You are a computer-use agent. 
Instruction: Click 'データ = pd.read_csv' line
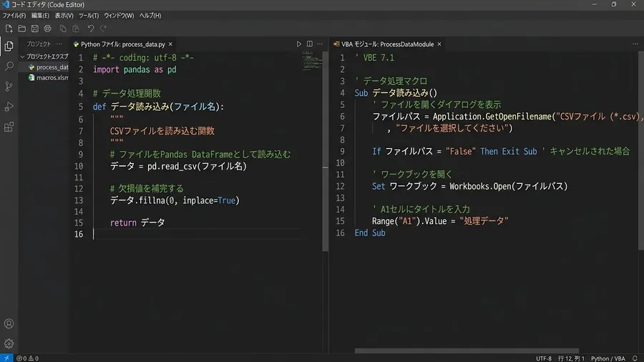[x=178, y=166]
